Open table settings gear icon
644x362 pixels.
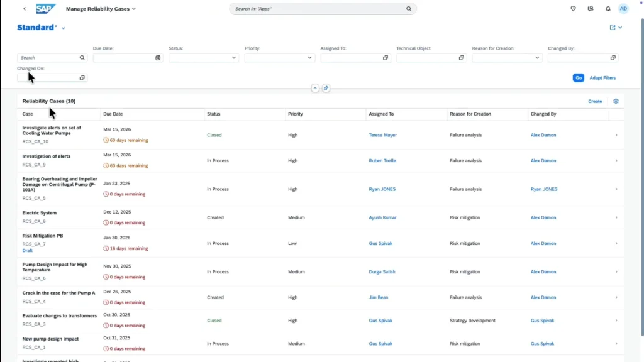tap(616, 101)
